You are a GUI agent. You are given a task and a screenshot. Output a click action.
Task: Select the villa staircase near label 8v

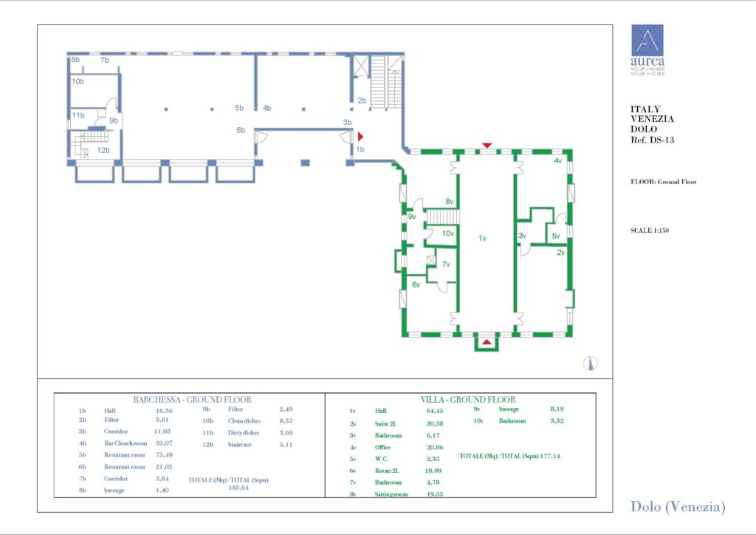click(444, 217)
